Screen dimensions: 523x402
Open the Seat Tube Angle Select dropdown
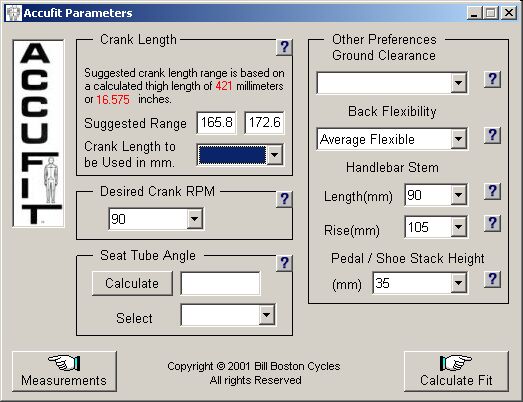[267, 315]
